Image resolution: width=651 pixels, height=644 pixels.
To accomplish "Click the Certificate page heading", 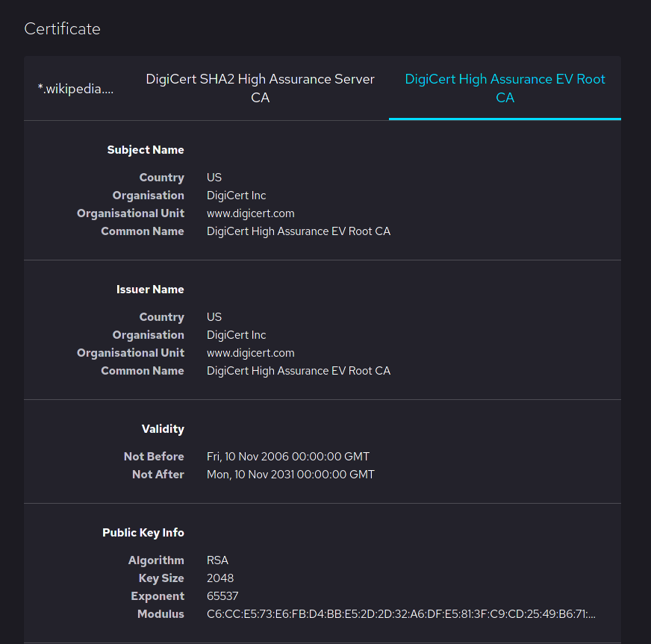I will 62,28.
